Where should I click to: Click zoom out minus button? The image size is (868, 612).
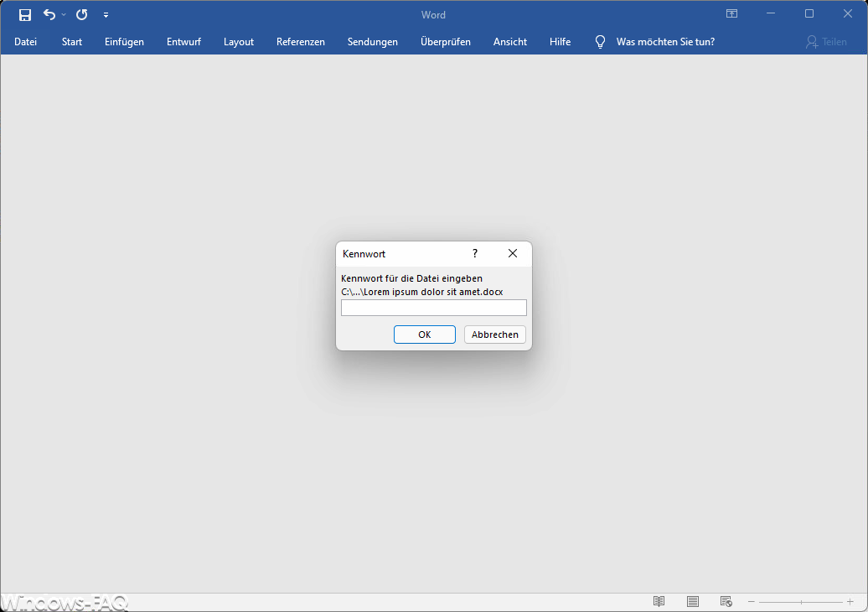pos(752,601)
